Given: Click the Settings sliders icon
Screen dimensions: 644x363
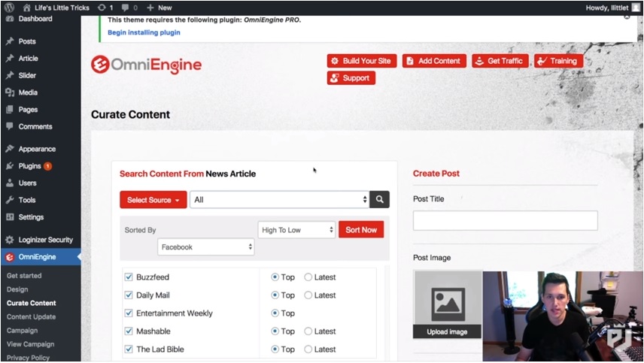Looking at the screenshot, I should 10,217.
